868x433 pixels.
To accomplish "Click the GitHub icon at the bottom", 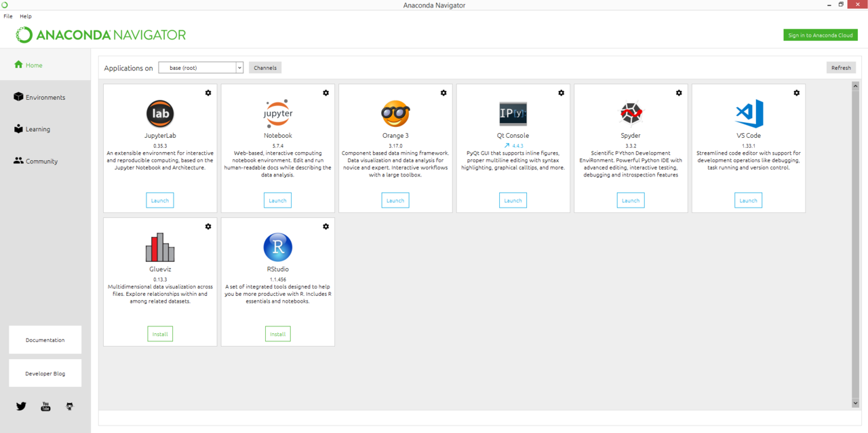I will [69, 406].
